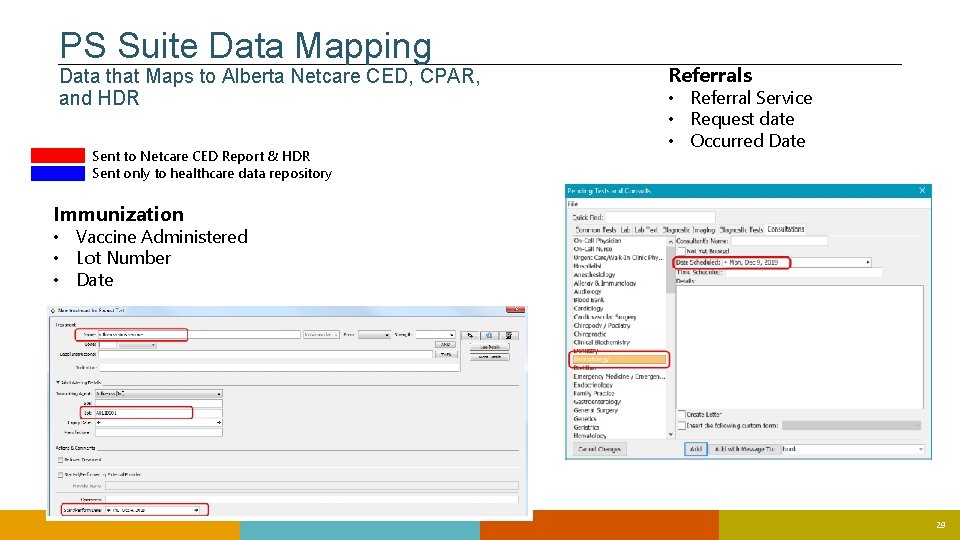Click the small button right of the Dose row
Viewport: 960px width, 540px height.
(446, 344)
